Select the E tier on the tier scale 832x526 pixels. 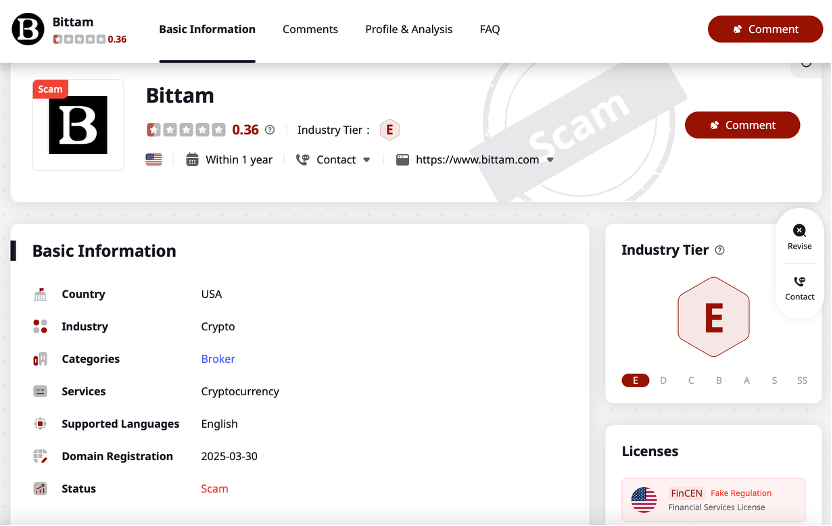(x=635, y=381)
